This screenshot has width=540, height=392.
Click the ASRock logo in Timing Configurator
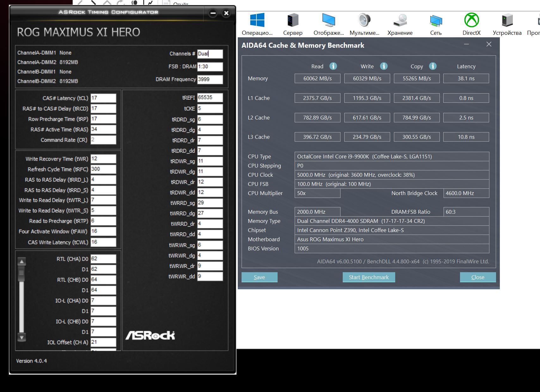click(x=150, y=335)
